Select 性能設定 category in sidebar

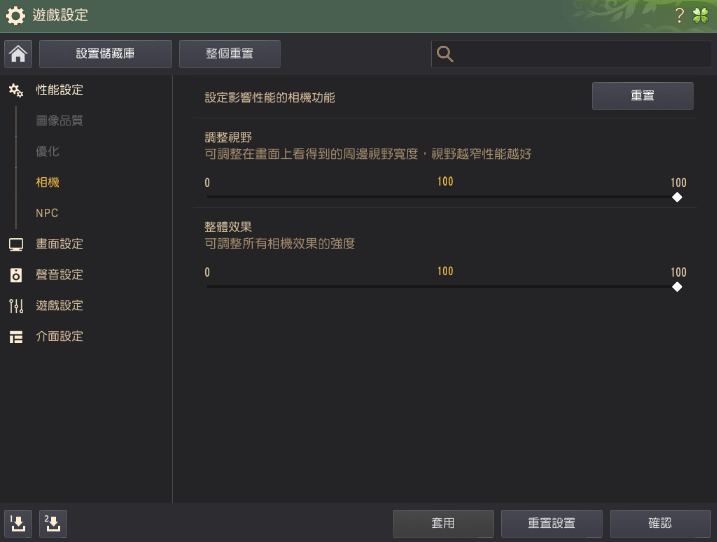coord(59,90)
